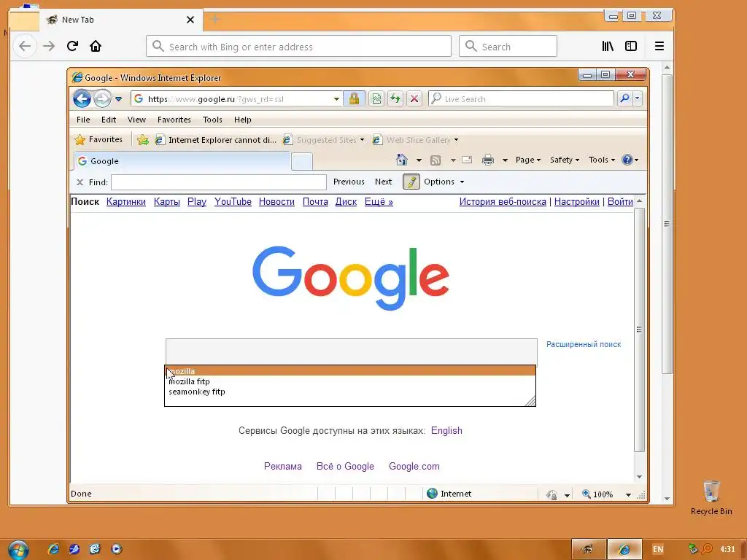Open the hamburger menu of outer browser
This screenshot has width=747, height=560.
(x=659, y=46)
